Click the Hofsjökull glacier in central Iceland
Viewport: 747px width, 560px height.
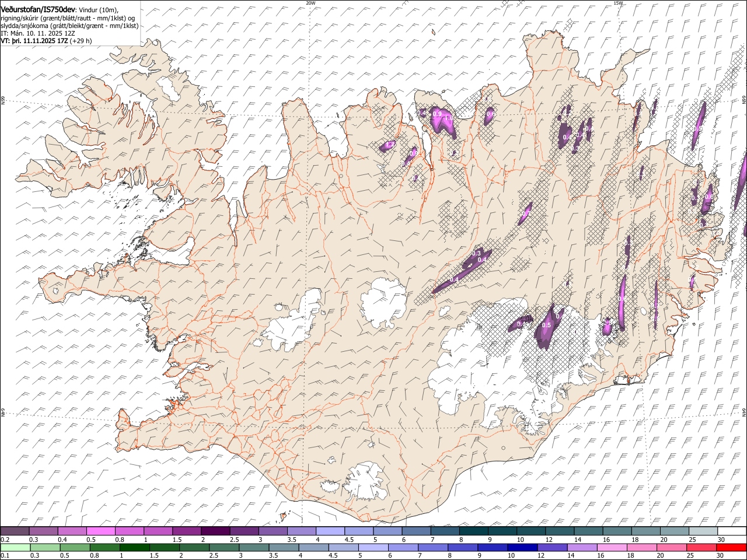point(384,302)
